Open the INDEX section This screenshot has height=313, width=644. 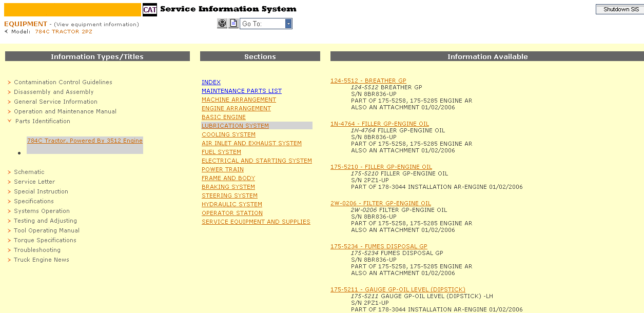(x=211, y=82)
